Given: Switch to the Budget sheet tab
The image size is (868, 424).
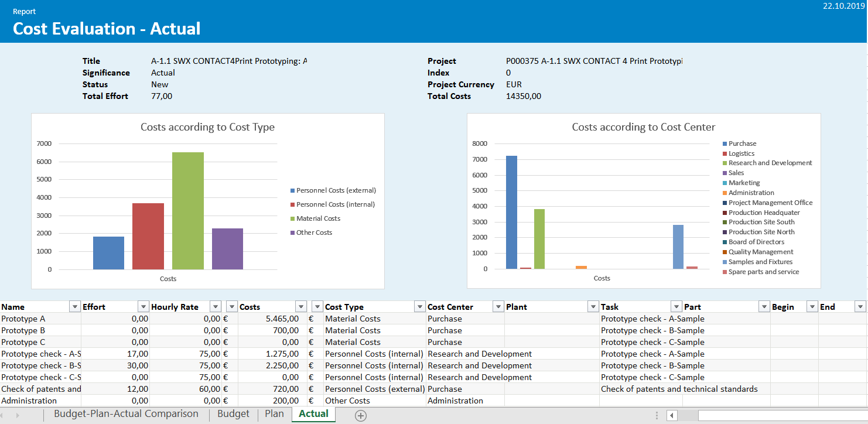Looking at the screenshot, I should [233, 413].
